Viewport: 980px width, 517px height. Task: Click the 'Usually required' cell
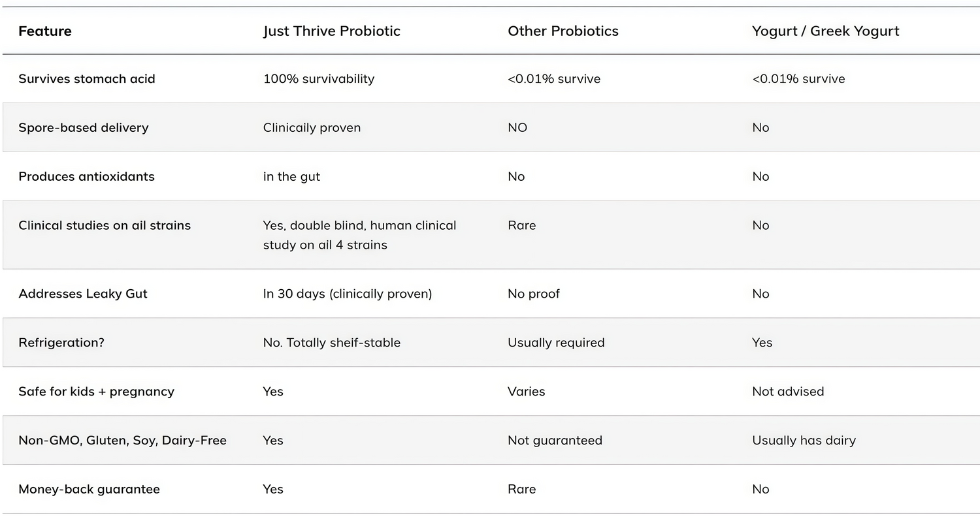pyautogui.click(x=556, y=343)
